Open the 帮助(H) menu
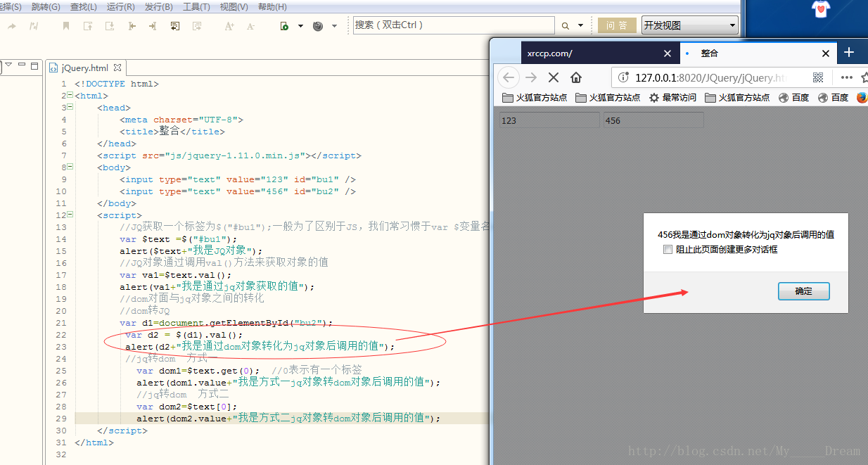Screen dimensions: 868x465 click(x=272, y=7)
